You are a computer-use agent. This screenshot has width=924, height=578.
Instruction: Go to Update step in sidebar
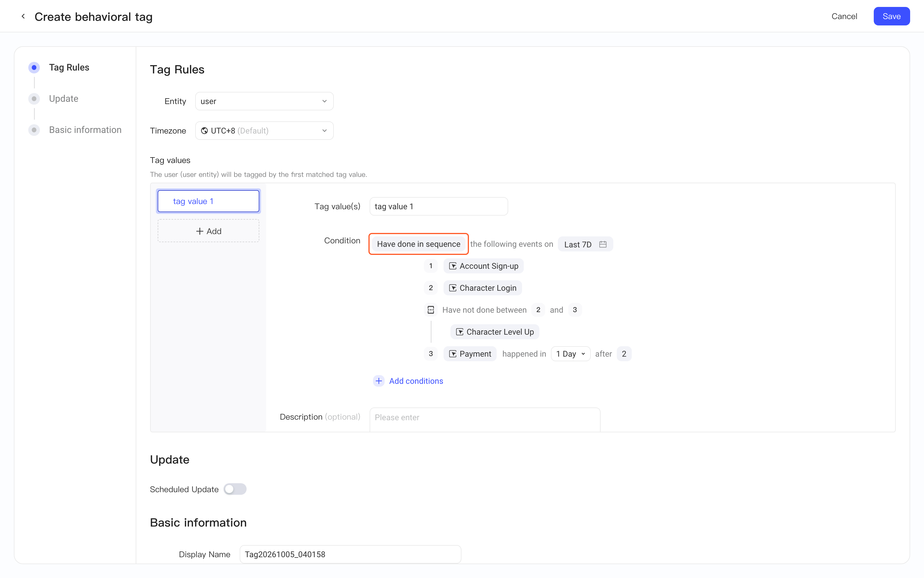64,99
